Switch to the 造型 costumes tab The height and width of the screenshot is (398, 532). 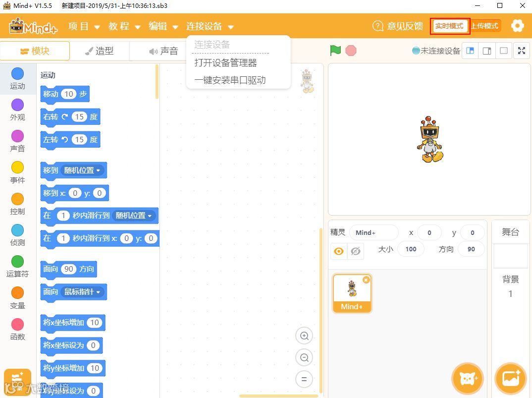[x=100, y=51]
